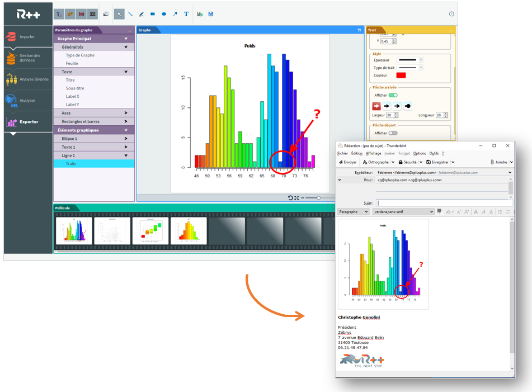Click the blue save disk icon

(x=211, y=14)
